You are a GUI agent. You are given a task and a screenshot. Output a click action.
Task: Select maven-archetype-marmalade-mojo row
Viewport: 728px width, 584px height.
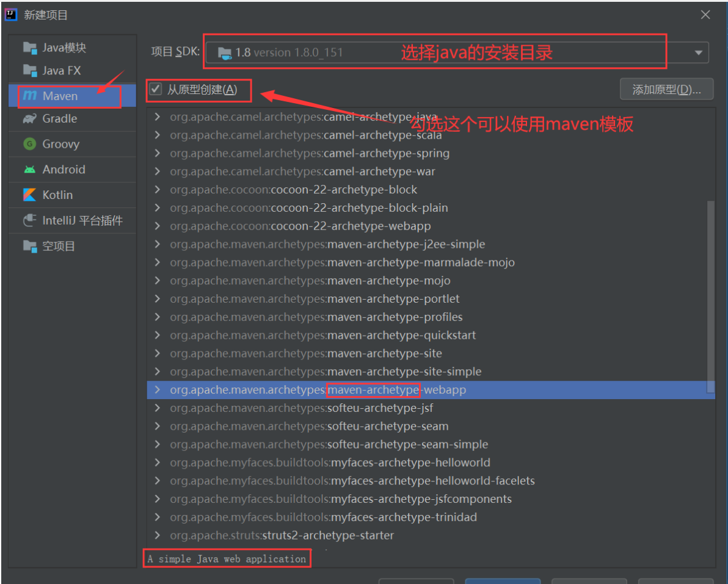pyautogui.click(x=431, y=262)
